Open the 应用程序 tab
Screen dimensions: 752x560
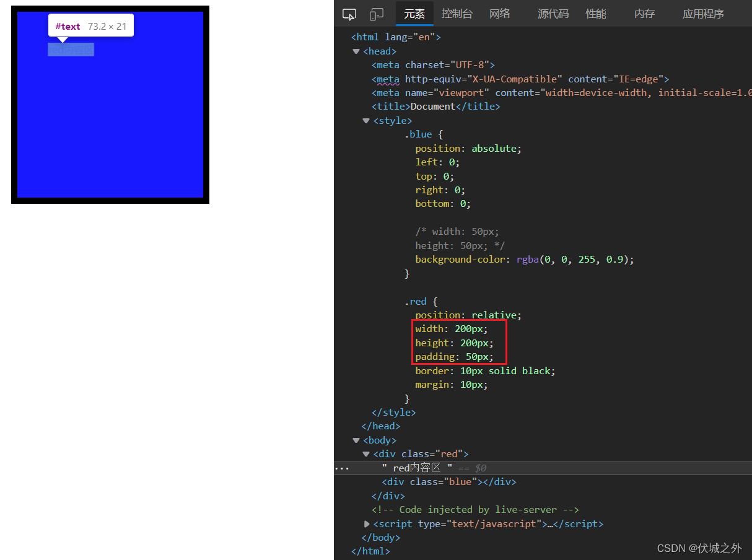pyautogui.click(x=703, y=14)
